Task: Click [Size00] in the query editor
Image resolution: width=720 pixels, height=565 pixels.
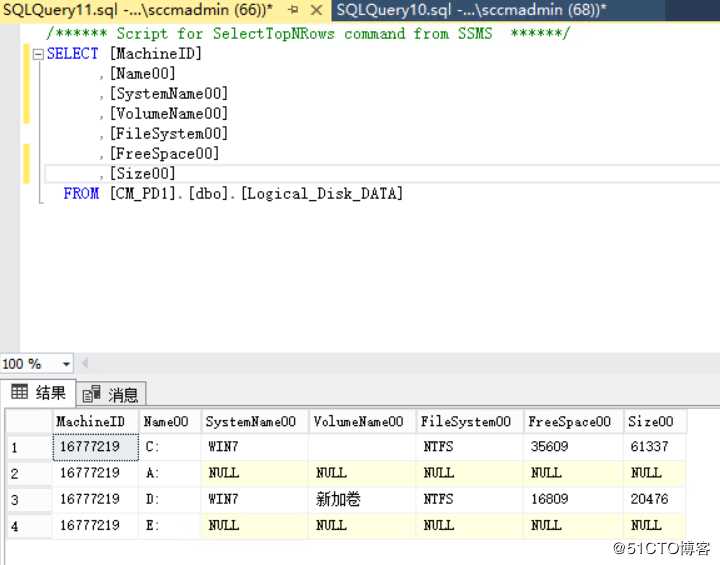Action: pyautogui.click(x=142, y=174)
